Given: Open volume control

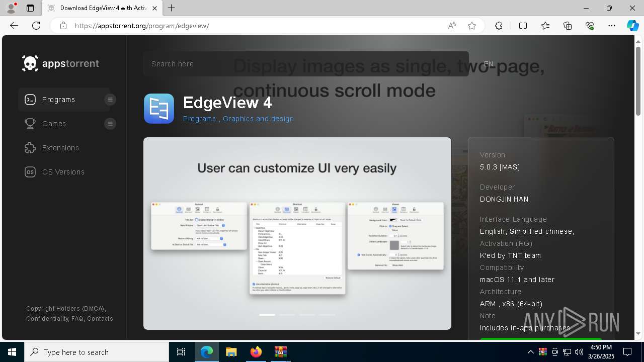Looking at the screenshot, I should (x=579, y=352).
